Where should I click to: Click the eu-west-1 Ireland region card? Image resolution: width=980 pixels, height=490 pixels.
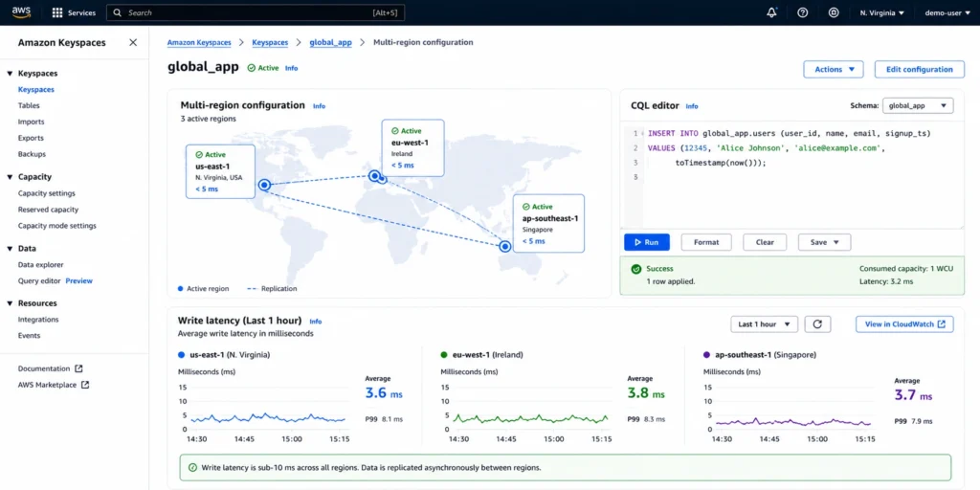coord(412,148)
